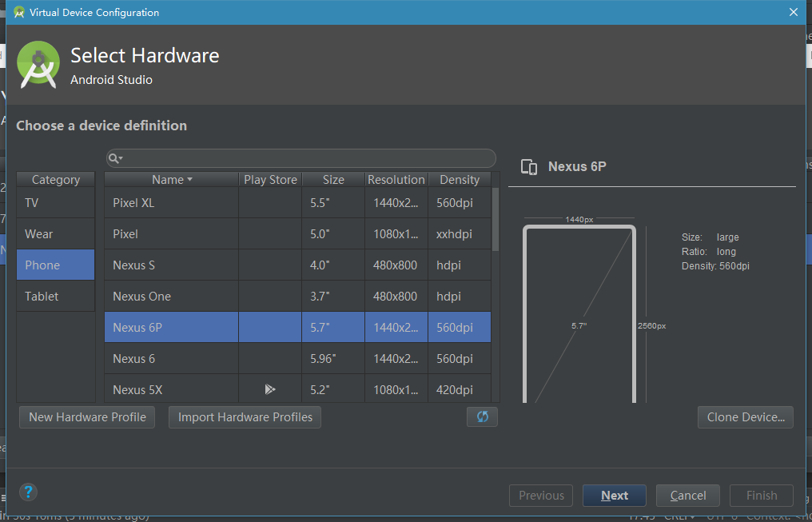The image size is (812, 522).
Task: Click the search magnifier icon
Action: pos(115,158)
